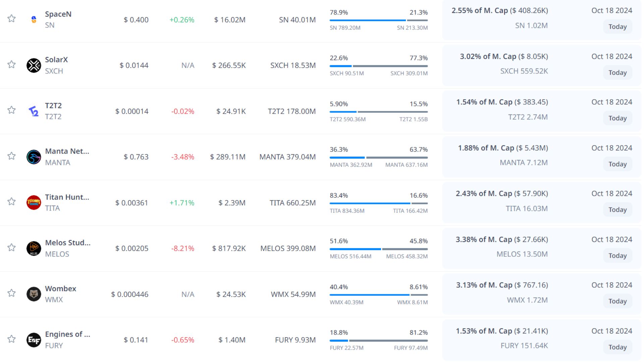Image resolution: width=644 pixels, height=362 pixels.
Task: Open the SolarX token name link
Action: point(56,60)
